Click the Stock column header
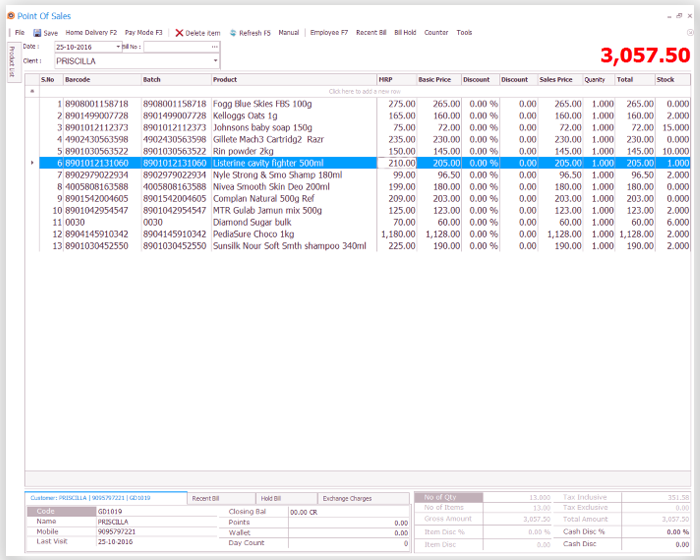The image size is (700, 560). (x=672, y=79)
